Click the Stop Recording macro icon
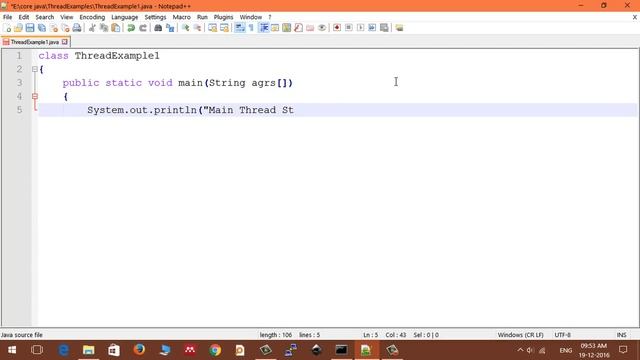 349,28
